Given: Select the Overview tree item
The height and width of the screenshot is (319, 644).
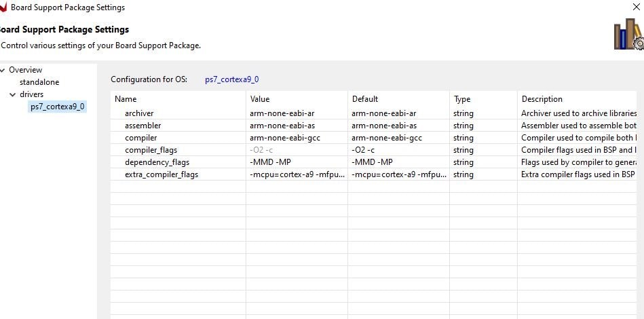Looking at the screenshot, I should (x=25, y=70).
